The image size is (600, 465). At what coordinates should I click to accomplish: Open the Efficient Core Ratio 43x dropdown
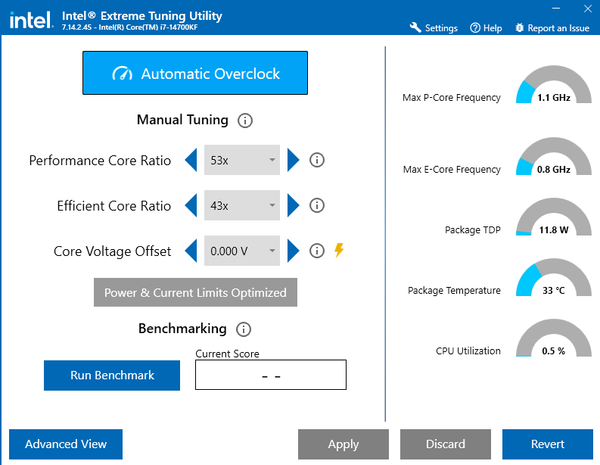tap(242, 206)
